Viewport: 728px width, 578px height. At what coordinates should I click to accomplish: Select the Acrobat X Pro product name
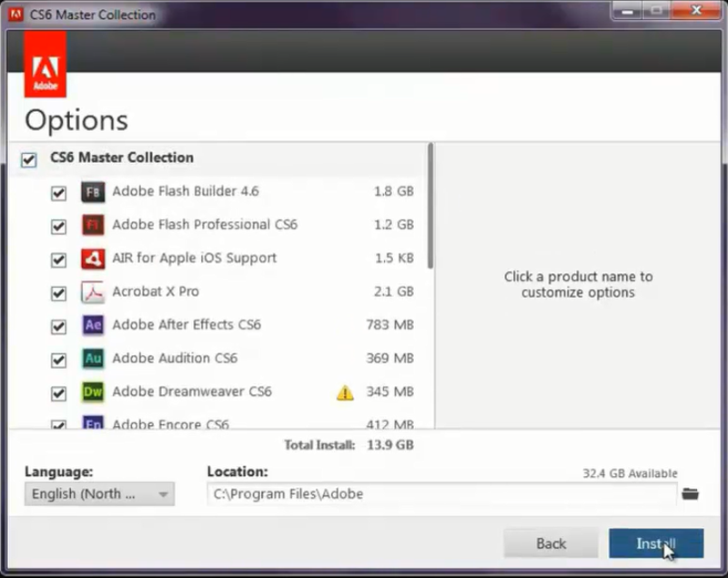[x=156, y=291]
